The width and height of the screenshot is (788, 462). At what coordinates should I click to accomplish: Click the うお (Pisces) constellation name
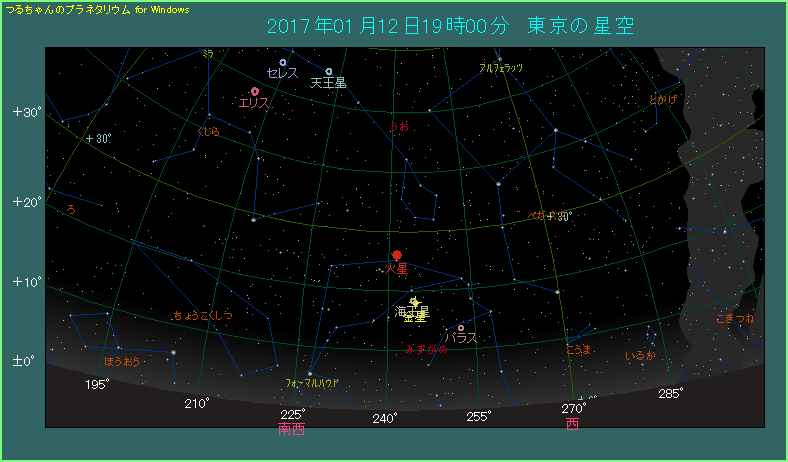[x=399, y=127]
